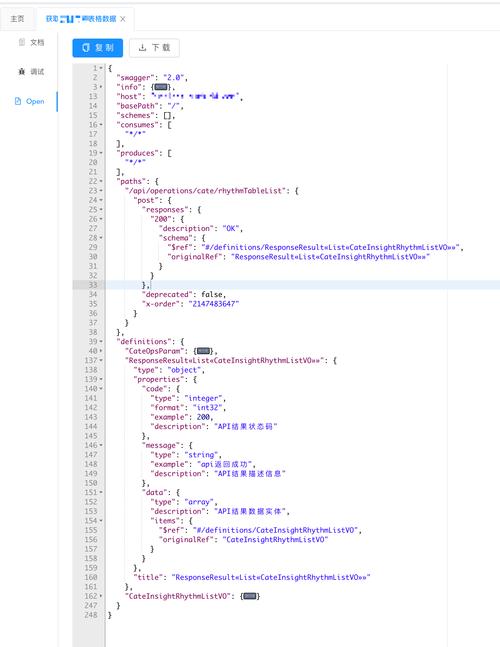Screen dimensions: 500x647
Task: Place cursor on the x-order value
Action: 214,304
